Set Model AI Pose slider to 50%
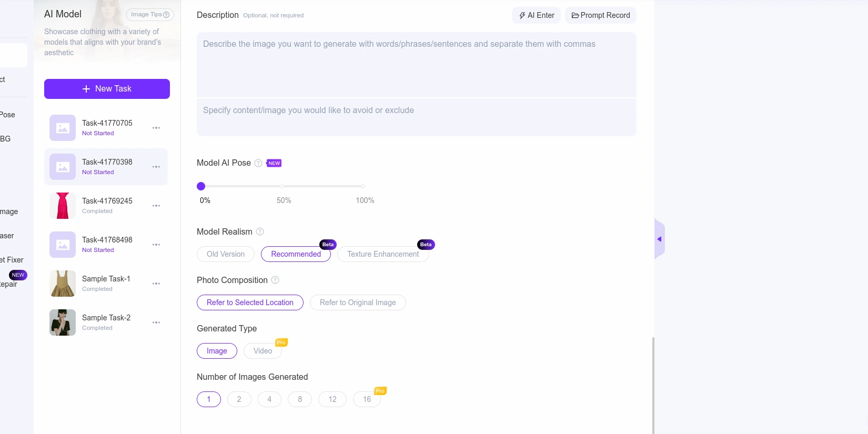The width and height of the screenshot is (868, 434). click(282, 186)
